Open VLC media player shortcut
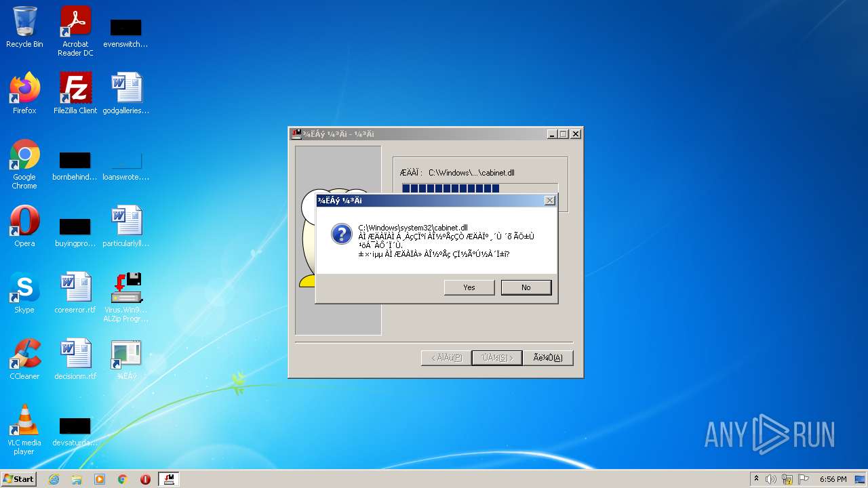 (x=24, y=430)
